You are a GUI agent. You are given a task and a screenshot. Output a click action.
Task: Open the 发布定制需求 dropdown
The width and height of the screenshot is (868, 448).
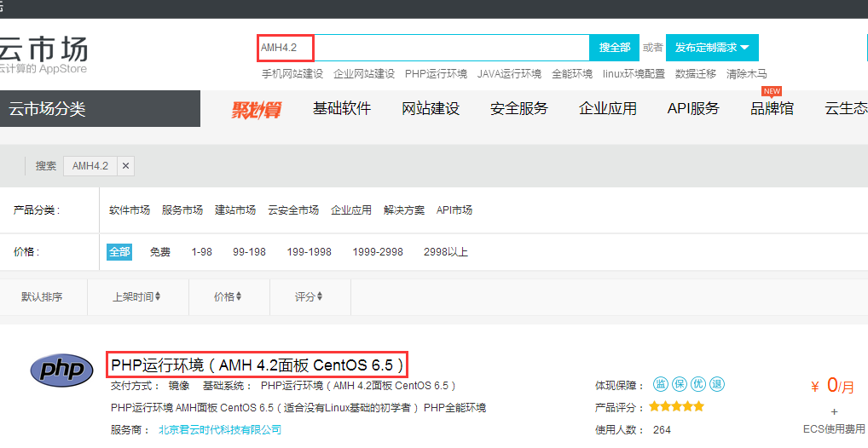point(712,48)
